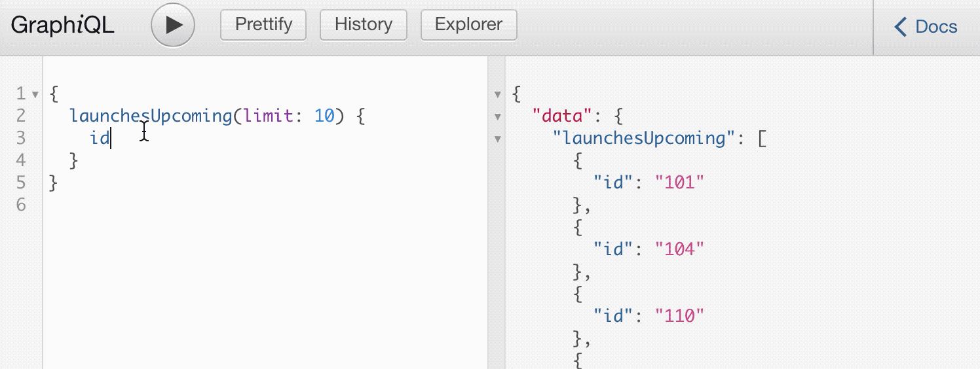The image size is (980, 369).
Task: Run the query with the play button
Action: point(173,25)
